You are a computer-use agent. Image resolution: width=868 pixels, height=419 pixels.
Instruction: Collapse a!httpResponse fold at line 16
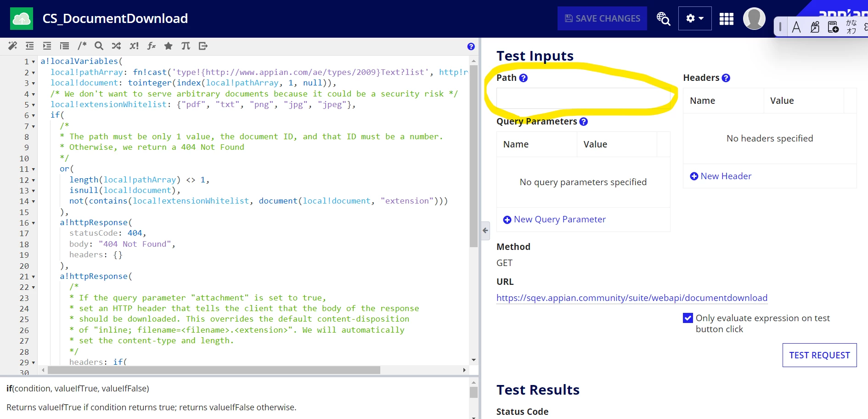tap(34, 223)
